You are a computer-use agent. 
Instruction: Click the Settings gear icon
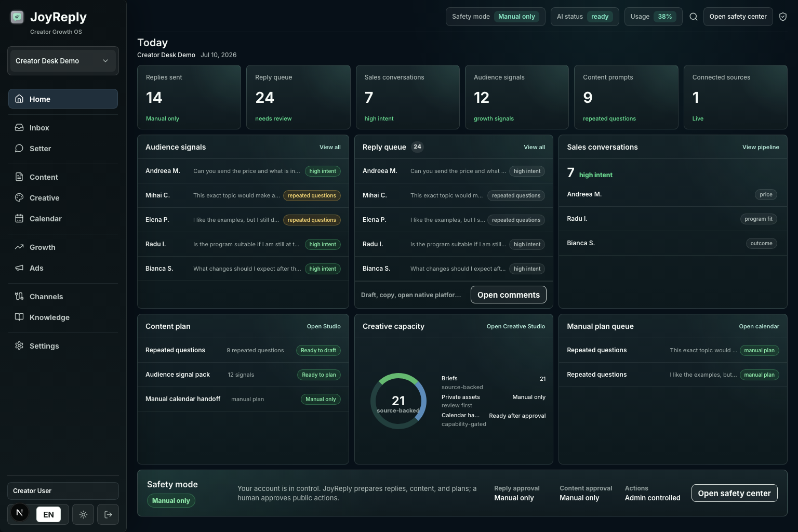(19, 345)
